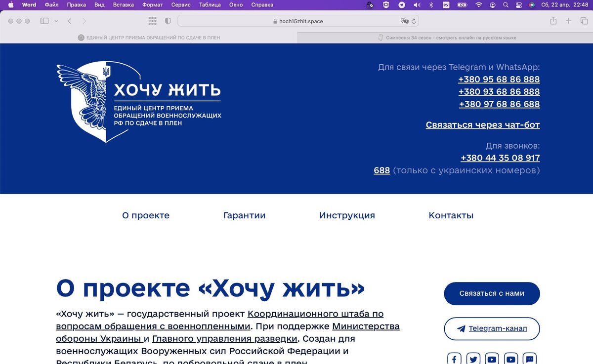Open the Файл menu

tap(51, 5)
